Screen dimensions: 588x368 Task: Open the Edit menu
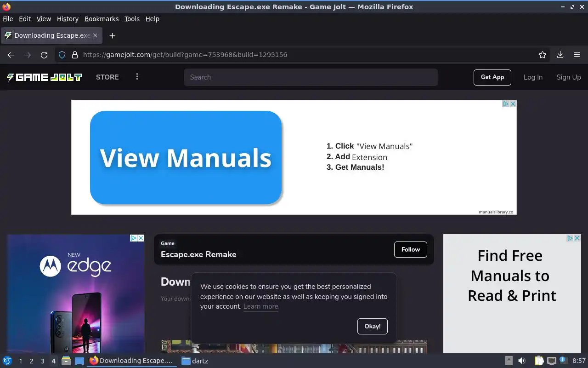pos(25,19)
